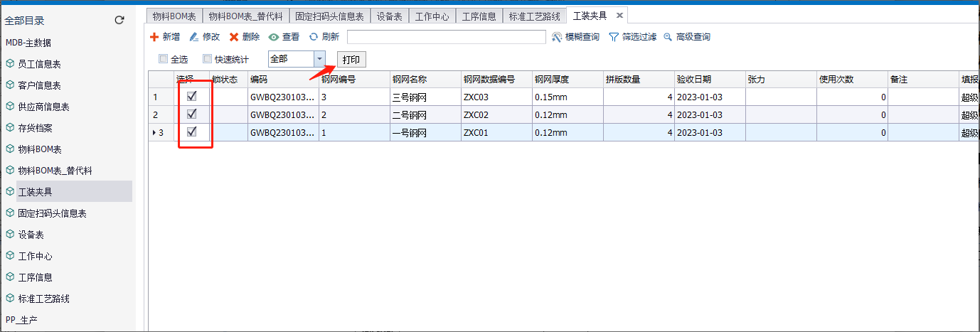Switch to the 标准工艺路线 tab
The image size is (980, 332).
tap(534, 16)
